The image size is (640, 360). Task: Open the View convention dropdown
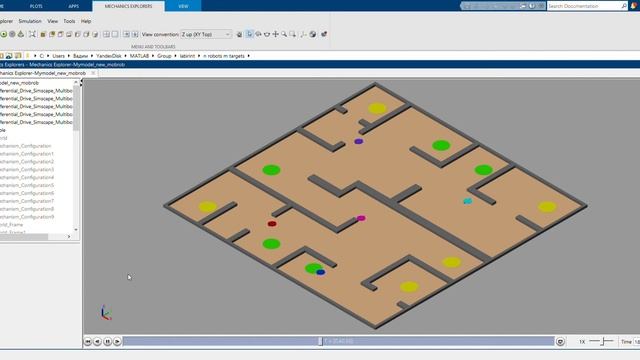click(207, 34)
